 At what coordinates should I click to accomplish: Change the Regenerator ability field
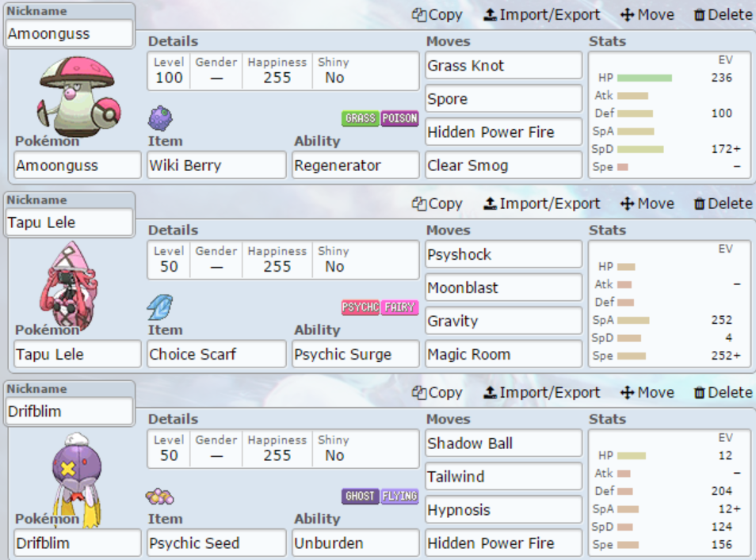pyautogui.click(x=356, y=166)
